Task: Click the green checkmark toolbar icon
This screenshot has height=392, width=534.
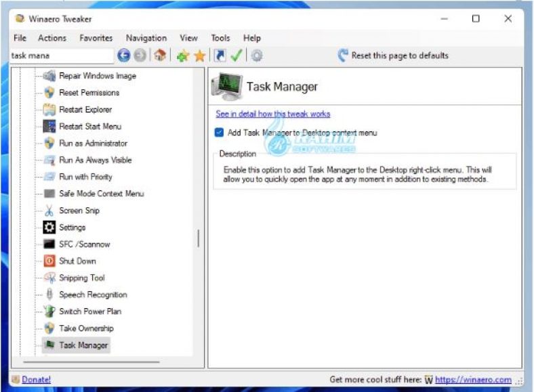Action: pos(237,55)
